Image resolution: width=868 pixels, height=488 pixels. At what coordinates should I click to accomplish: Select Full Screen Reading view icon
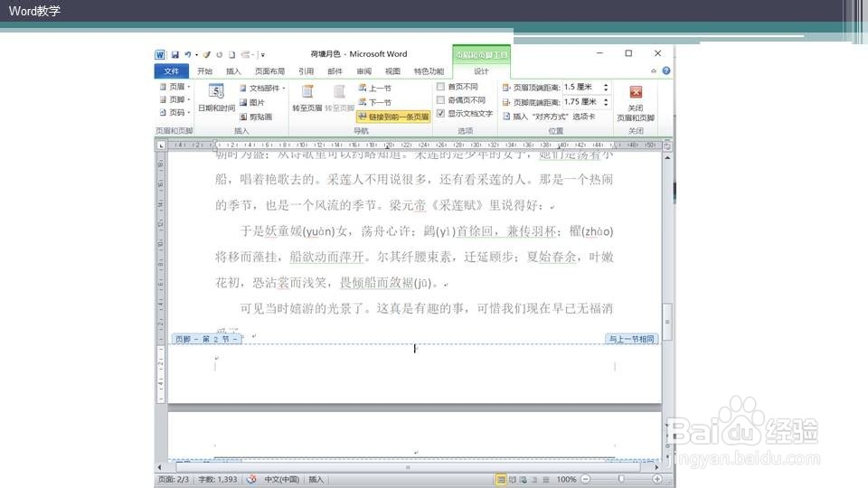pyautogui.click(x=513, y=480)
